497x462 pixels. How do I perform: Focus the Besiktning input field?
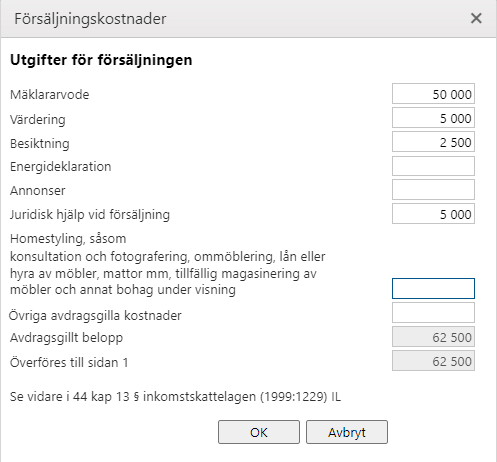pyautogui.click(x=433, y=142)
